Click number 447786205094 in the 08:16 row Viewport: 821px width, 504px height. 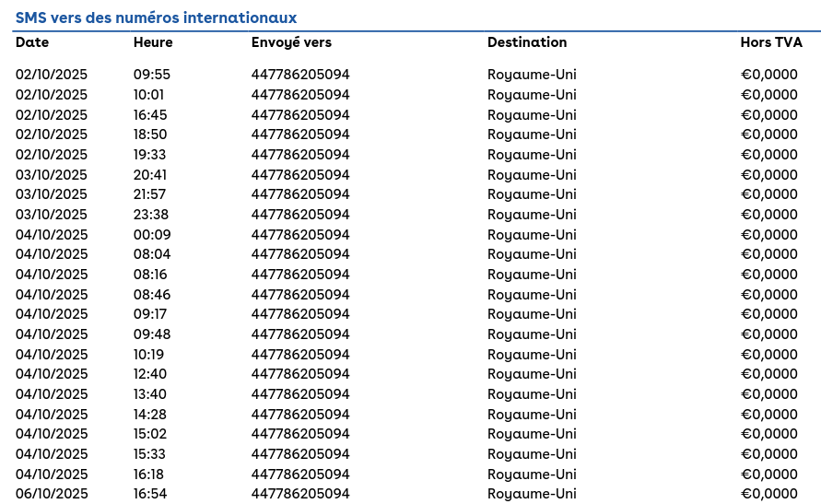click(300, 275)
